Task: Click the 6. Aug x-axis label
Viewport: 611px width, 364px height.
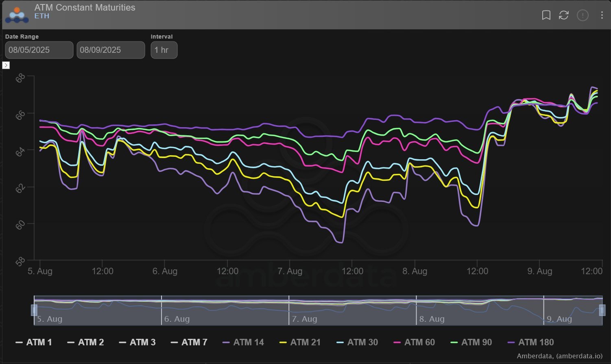Action: pos(165,271)
